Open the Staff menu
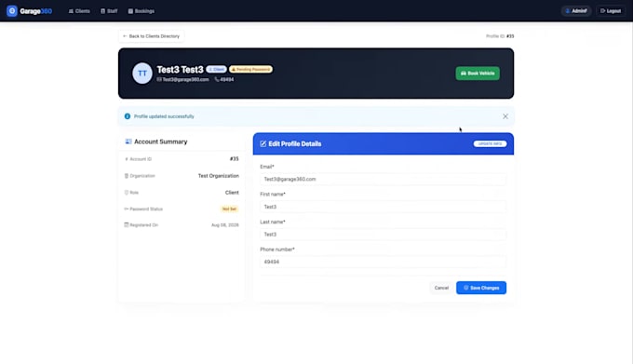 pos(109,11)
